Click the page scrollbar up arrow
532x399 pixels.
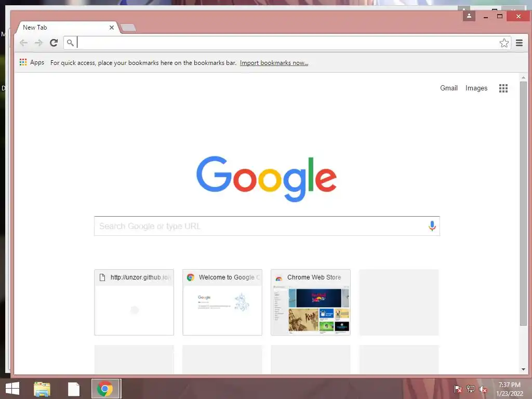523,78
